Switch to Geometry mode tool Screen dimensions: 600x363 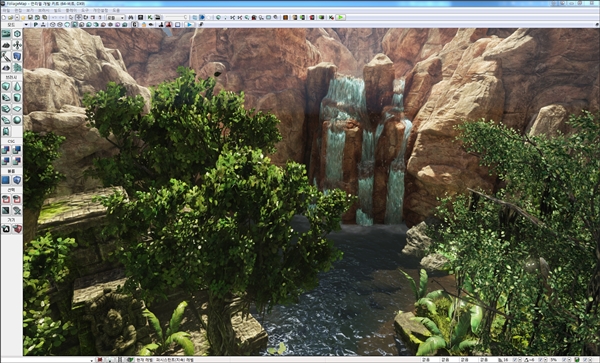[17, 34]
